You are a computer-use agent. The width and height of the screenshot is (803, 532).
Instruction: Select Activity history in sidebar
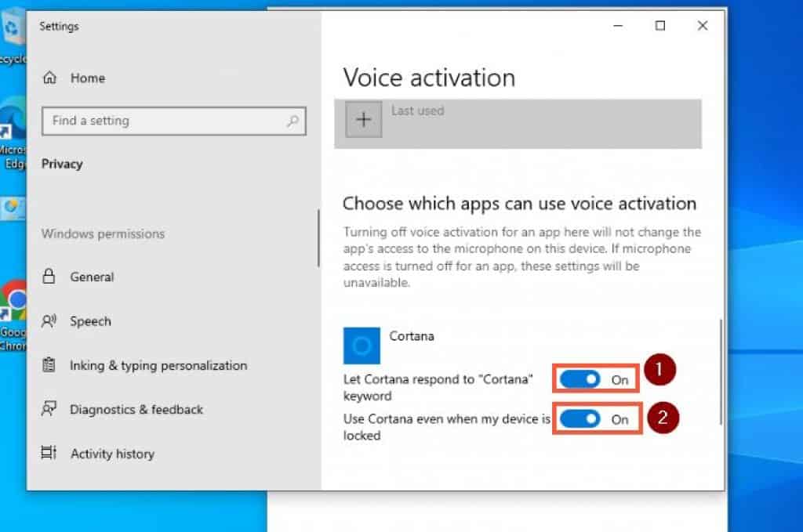[113, 454]
